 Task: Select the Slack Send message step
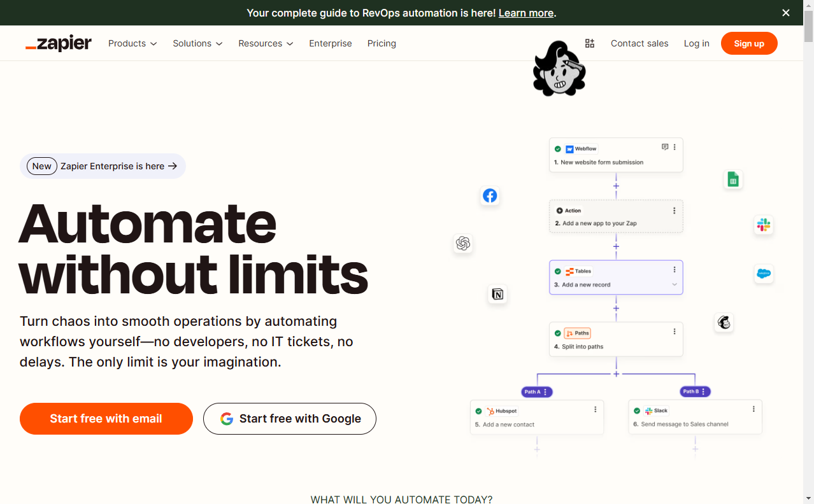[695, 417]
